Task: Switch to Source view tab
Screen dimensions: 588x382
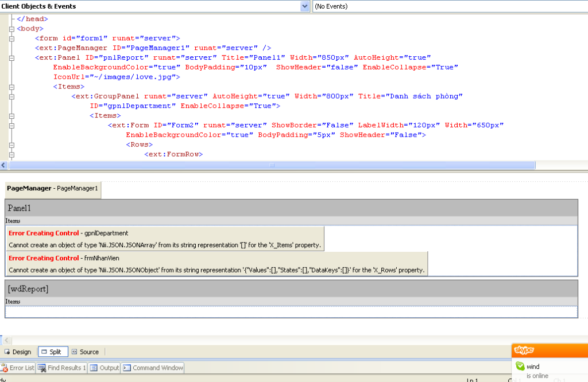Action: [x=86, y=352]
